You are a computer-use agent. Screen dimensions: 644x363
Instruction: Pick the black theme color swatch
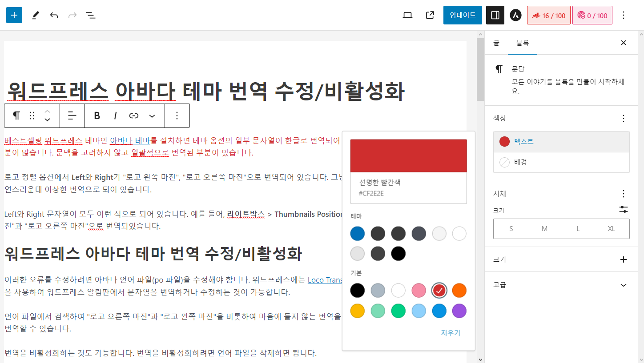[398, 254]
